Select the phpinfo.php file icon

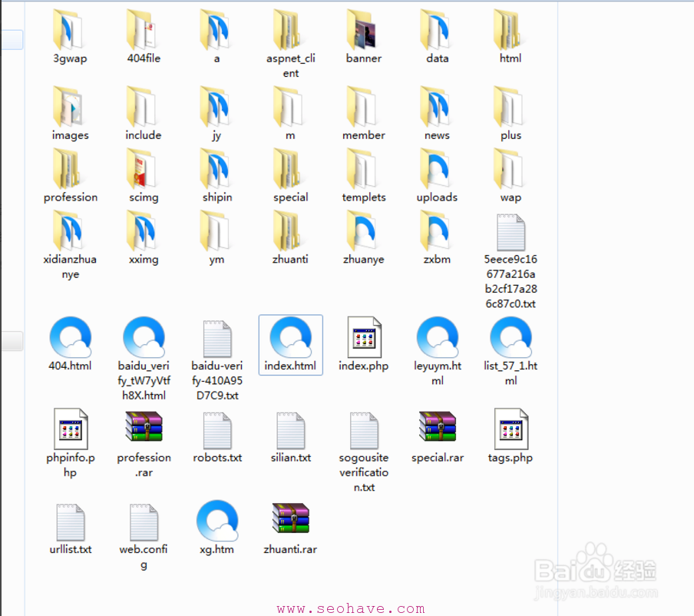click(71, 429)
